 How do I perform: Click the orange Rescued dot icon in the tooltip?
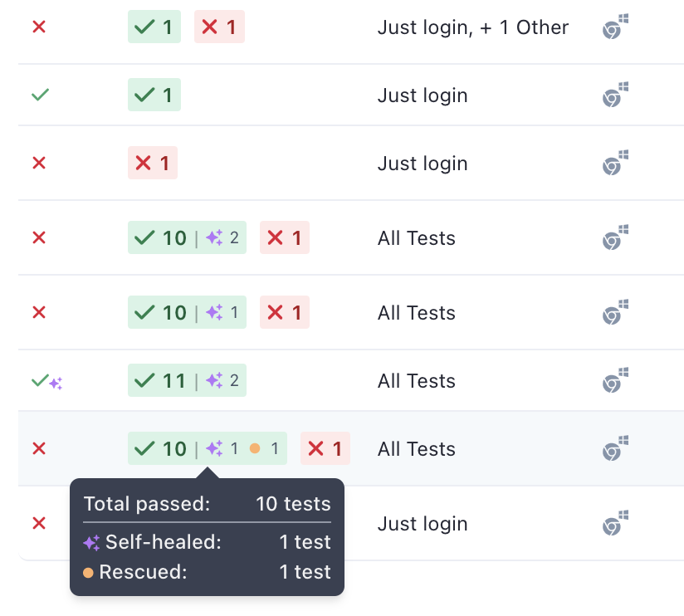[x=90, y=572]
